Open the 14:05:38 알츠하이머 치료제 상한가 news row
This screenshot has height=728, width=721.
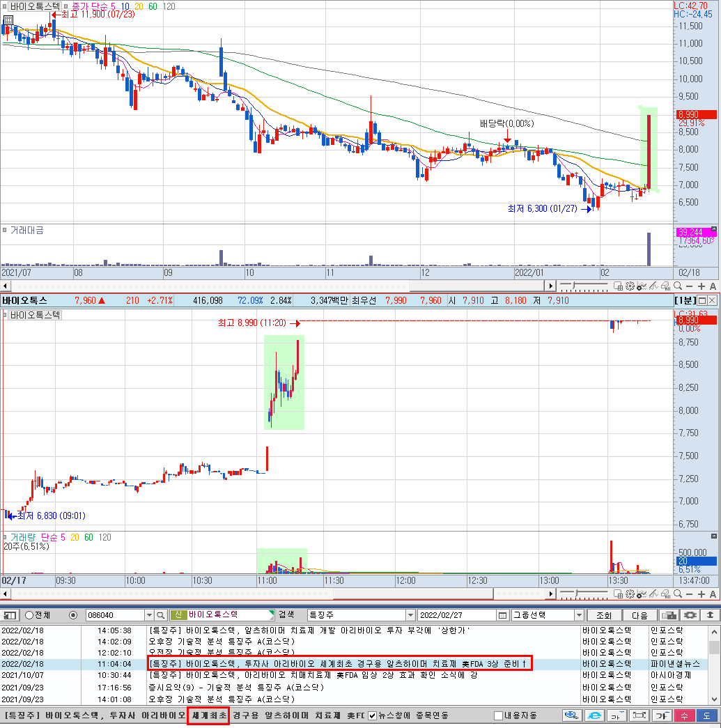click(355, 630)
